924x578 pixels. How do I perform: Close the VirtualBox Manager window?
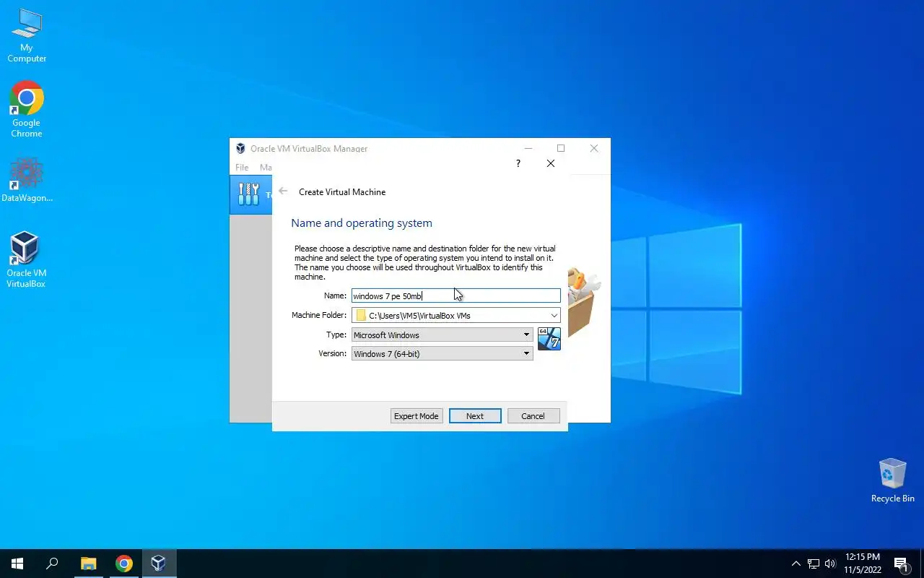(x=594, y=149)
